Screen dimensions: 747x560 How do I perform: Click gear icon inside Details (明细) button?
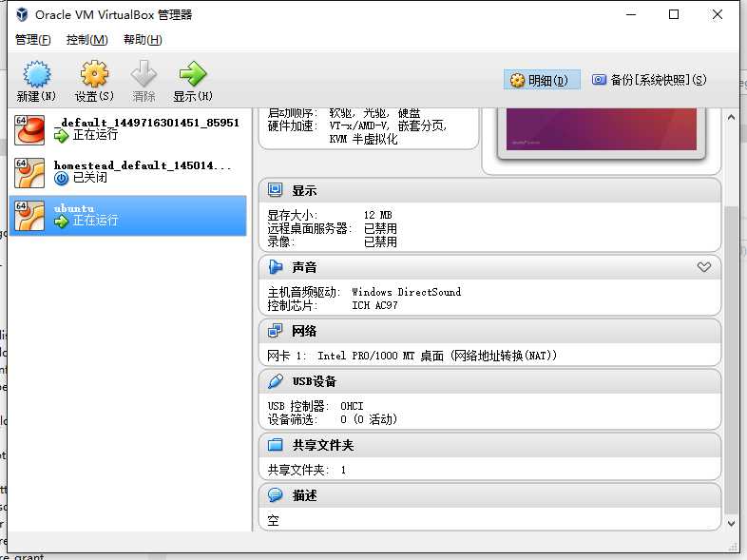[517, 80]
